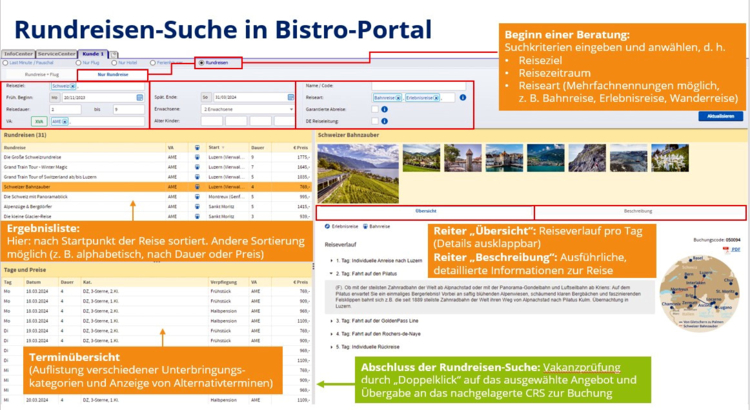750x410 pixels.
Task: Click train icon in Grand Train Tour Winter Magic row
Action: point(197,167)
